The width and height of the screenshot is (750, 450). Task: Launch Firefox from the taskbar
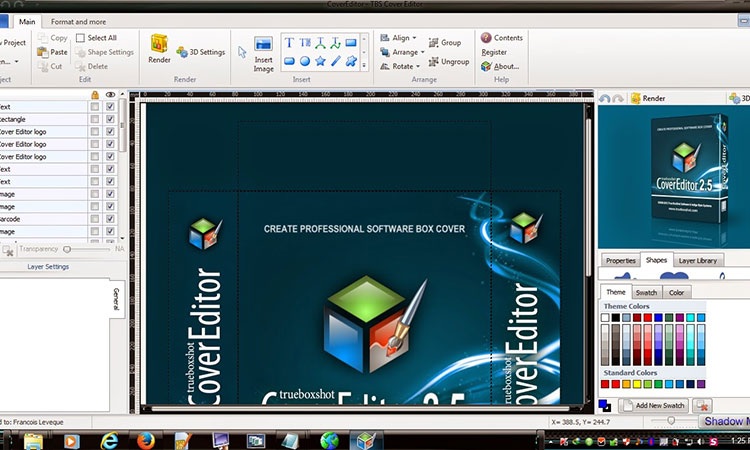pyautogui.click(x=147, y=439)
